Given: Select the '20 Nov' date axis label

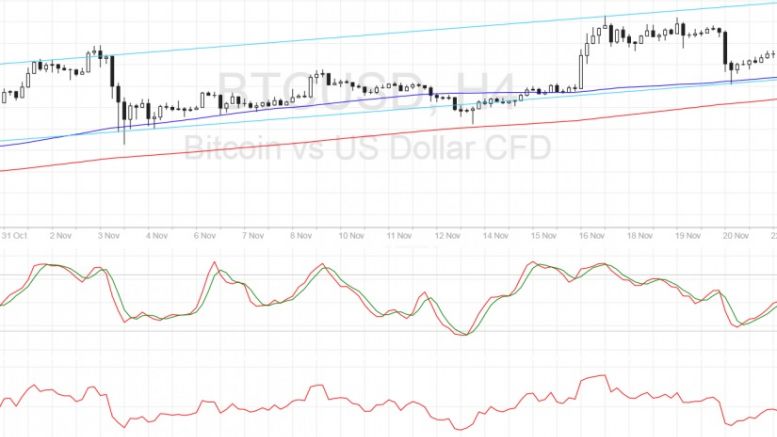Looking at the screenshot, I should tap(735, 236).
